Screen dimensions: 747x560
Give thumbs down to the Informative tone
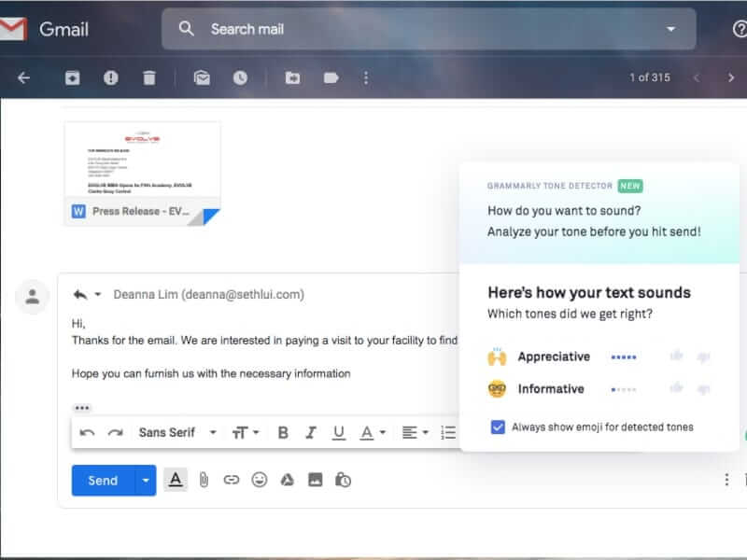(702, 388)
